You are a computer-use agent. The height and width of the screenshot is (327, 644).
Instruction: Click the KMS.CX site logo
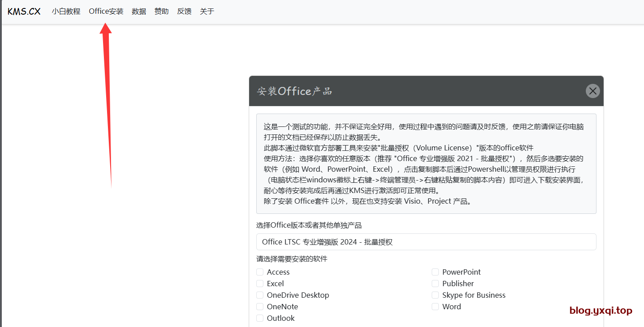point(24,12)
